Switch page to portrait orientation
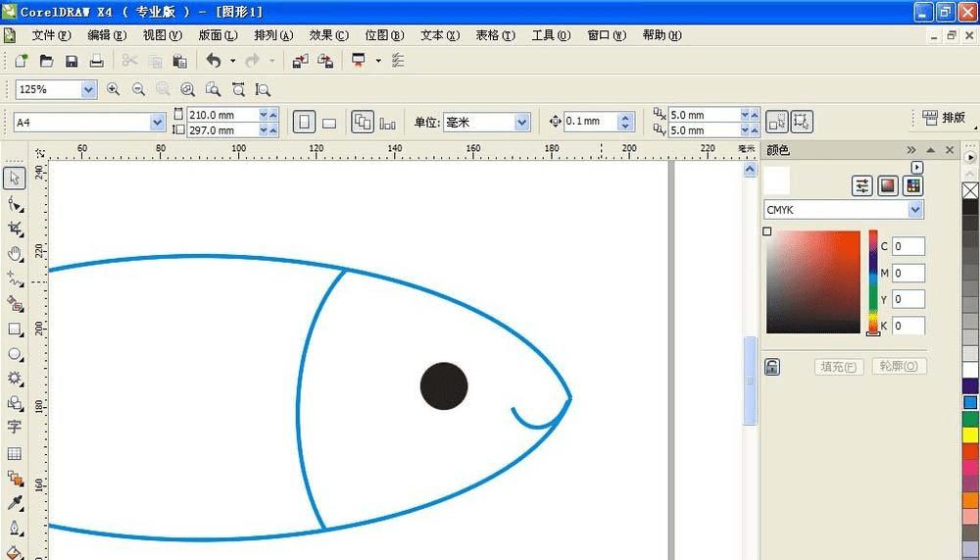 [304, 122]
